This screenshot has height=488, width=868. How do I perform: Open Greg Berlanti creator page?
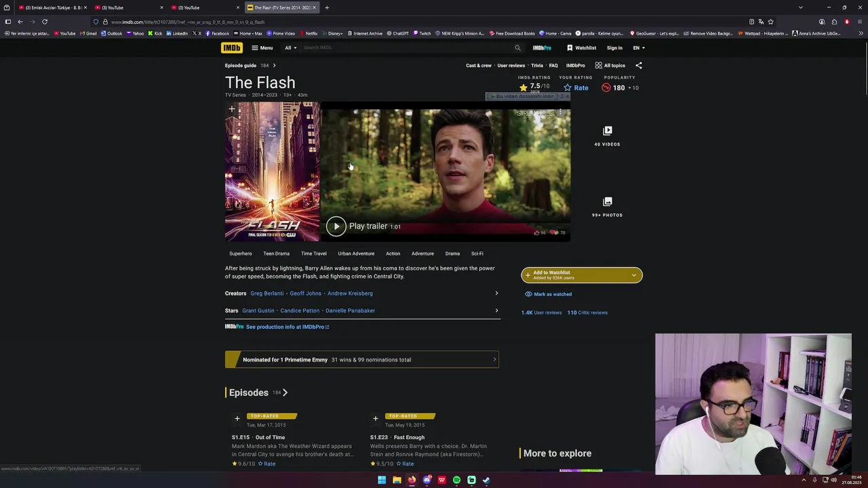click(267, 293)
